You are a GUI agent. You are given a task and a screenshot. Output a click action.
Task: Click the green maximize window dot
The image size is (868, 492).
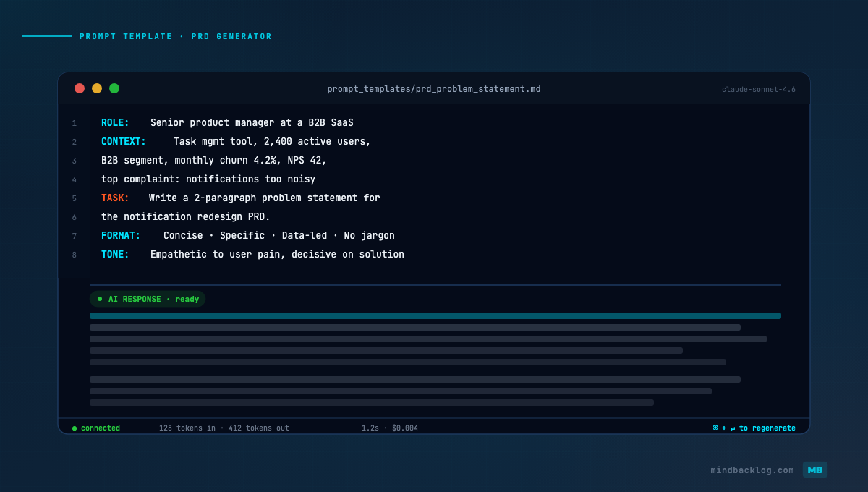click(114, 88)
